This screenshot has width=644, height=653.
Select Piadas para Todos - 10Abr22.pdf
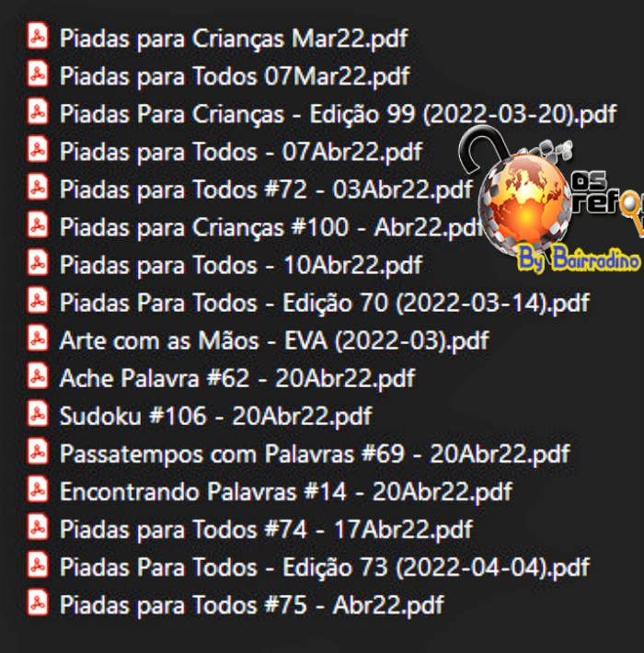pyautogui.click(x=241, y=265)
